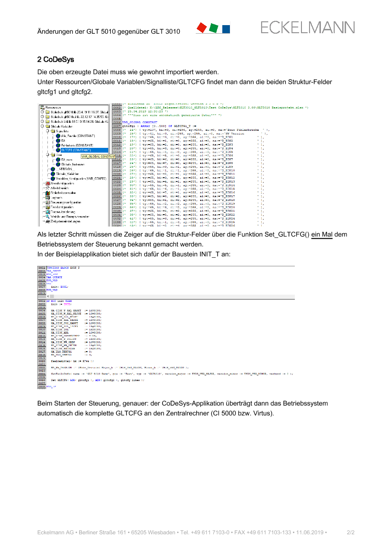Open Zielsystemeinstellungen via its icon

(x=47, y=221)
